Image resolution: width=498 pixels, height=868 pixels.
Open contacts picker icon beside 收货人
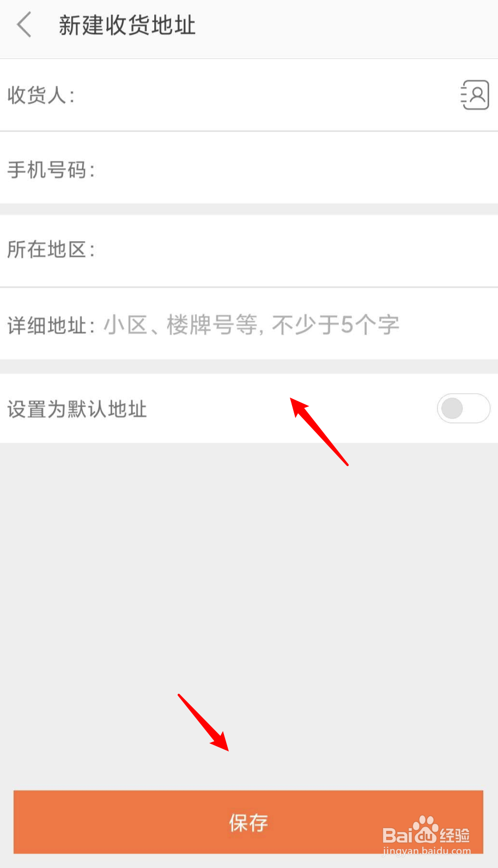(475, 95)
